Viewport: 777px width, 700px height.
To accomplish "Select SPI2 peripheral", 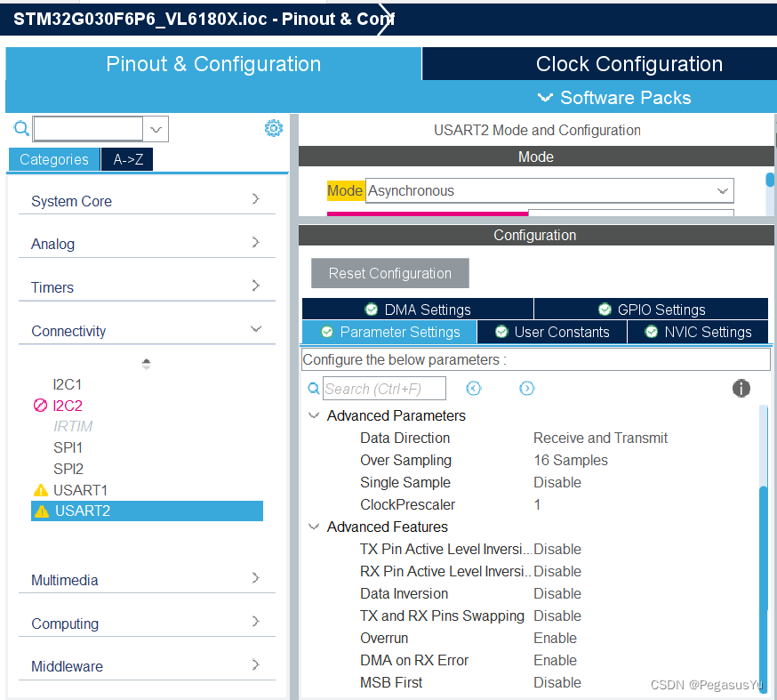I will [x=68, y=469].
